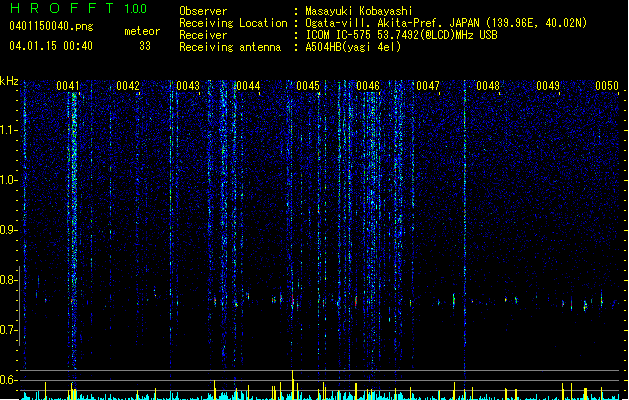The image size is (629, 400).
Task: Click the HROFFT title text
Action: click(x=61, y=8)
